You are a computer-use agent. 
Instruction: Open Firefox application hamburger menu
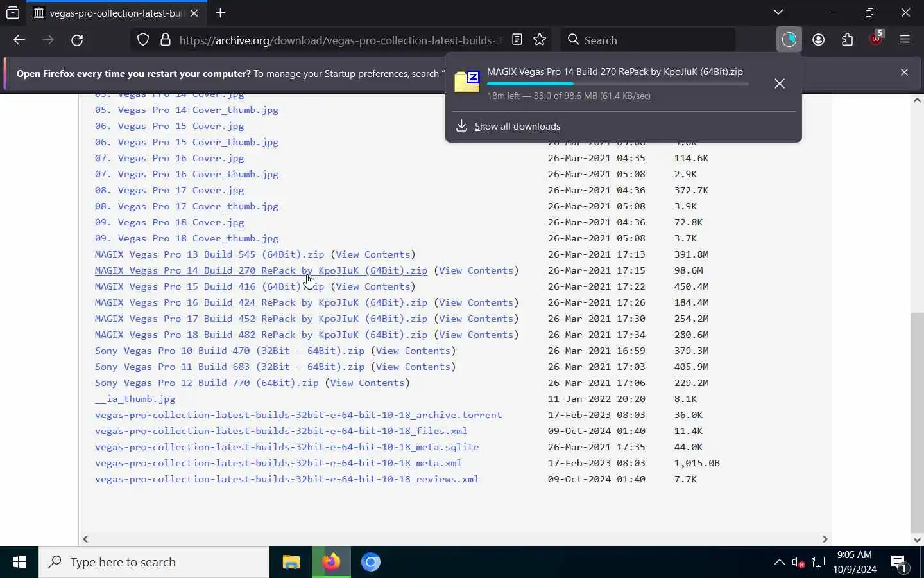[905, 40]
